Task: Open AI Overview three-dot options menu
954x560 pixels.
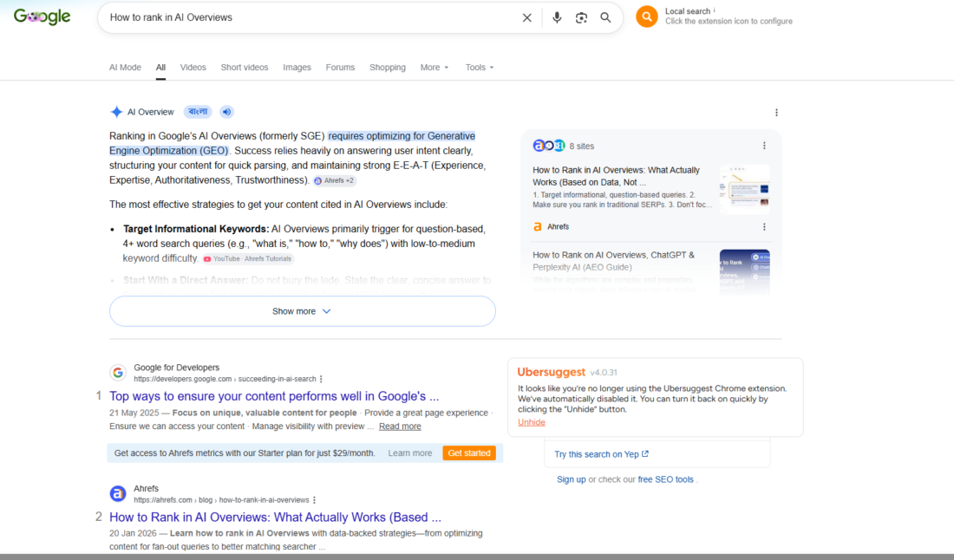Action: tap(776, 113)
